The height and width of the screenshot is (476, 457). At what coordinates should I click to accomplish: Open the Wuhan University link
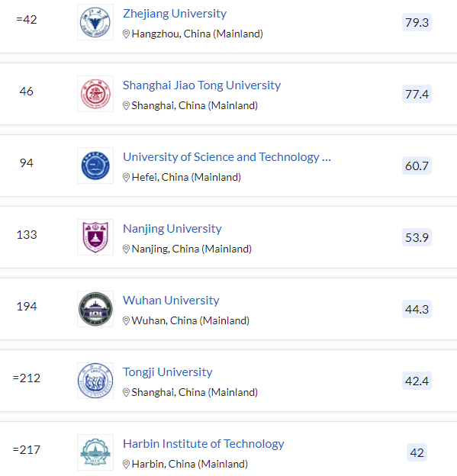tap(171, 301)
